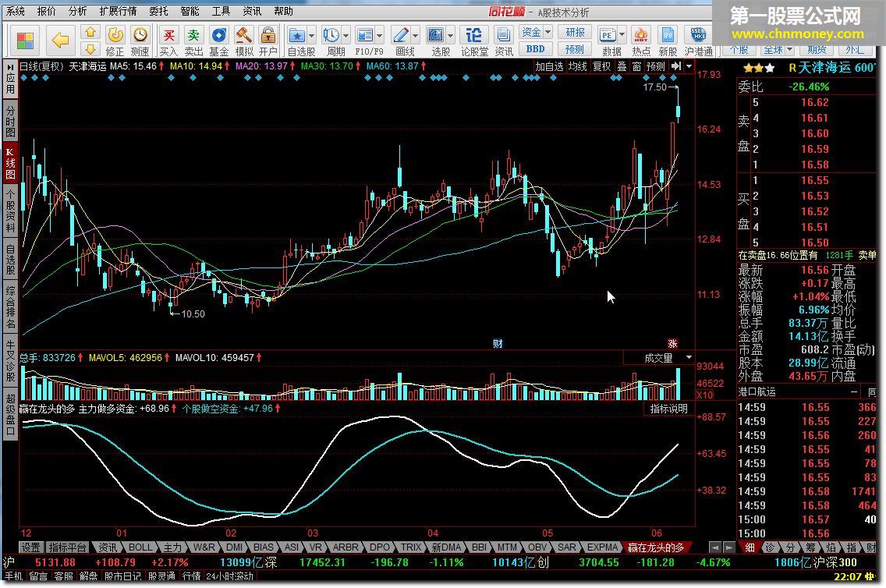Click 加自选 add to watchlist
The width and height of the screenshot is (886, 588).
(x=549, y=66)
